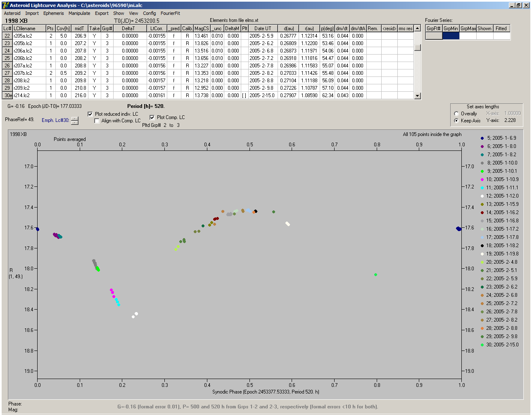Enable Align with Comp. LC checkbox

click(97, 121)
